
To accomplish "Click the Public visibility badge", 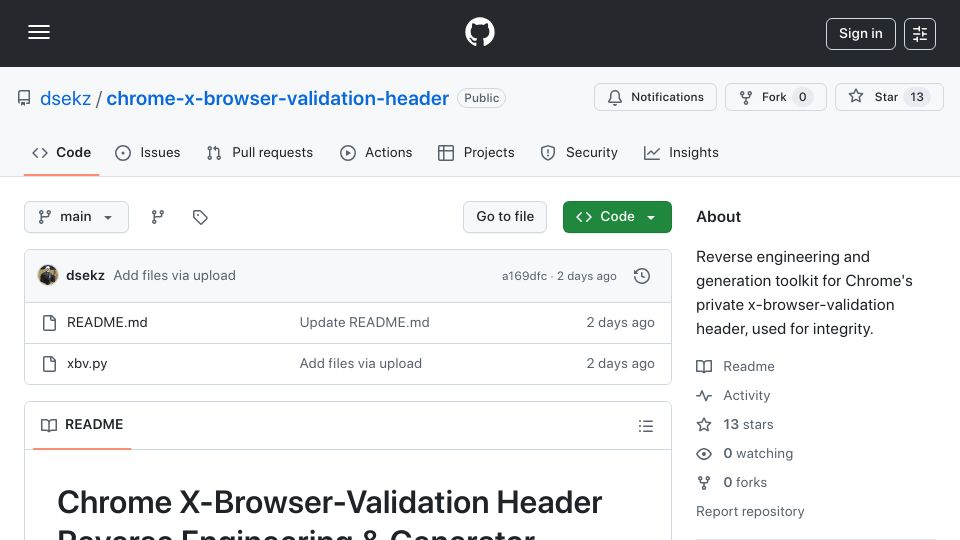I will 481,98.
